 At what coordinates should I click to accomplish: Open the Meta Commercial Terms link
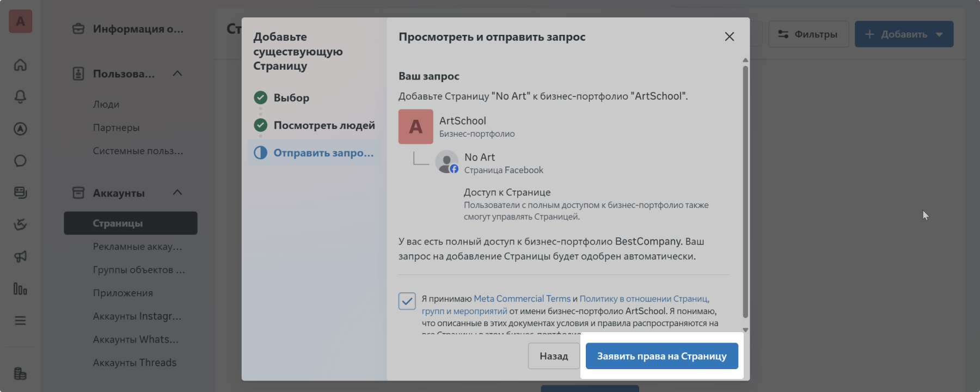522,298
